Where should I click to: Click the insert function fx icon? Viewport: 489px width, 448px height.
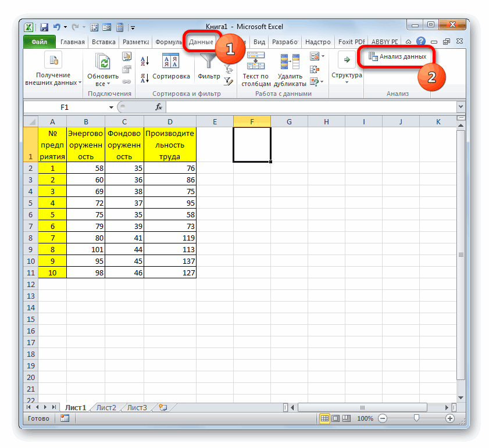point(158,107)
